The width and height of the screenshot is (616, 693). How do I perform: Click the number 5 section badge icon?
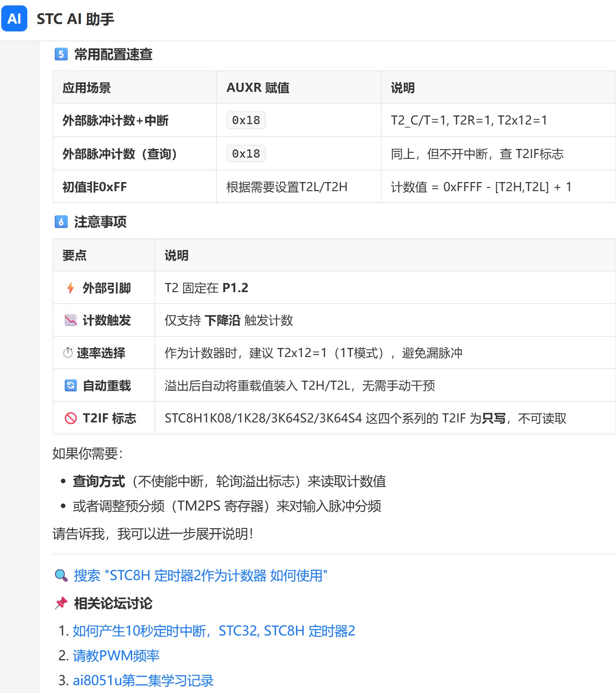(61, 54)
